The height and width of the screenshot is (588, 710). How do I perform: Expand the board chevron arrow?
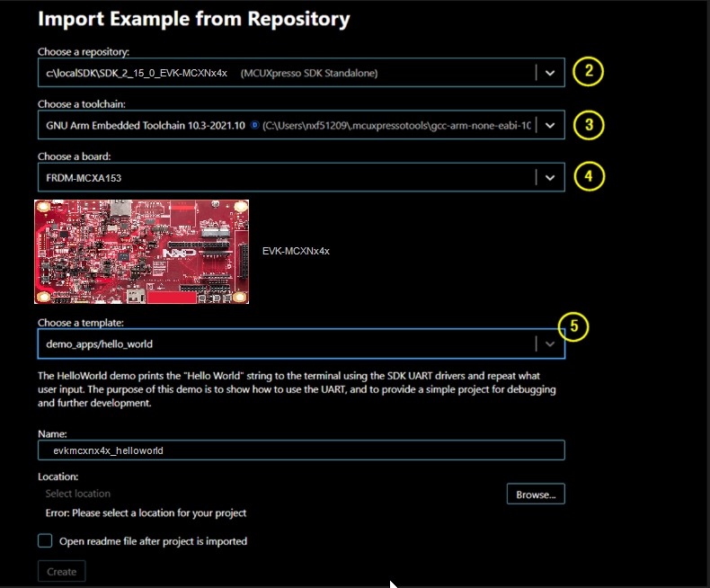pyautogui.click(x=550, y=178)
